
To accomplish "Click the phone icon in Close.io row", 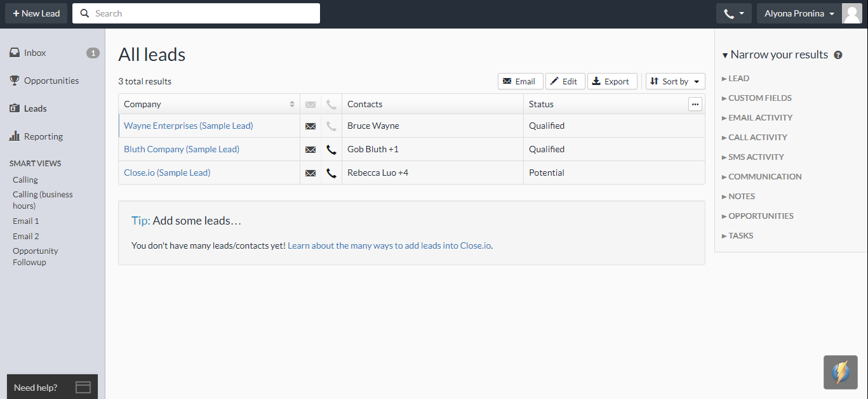I will pyautogui.click(x=331, y=173).
